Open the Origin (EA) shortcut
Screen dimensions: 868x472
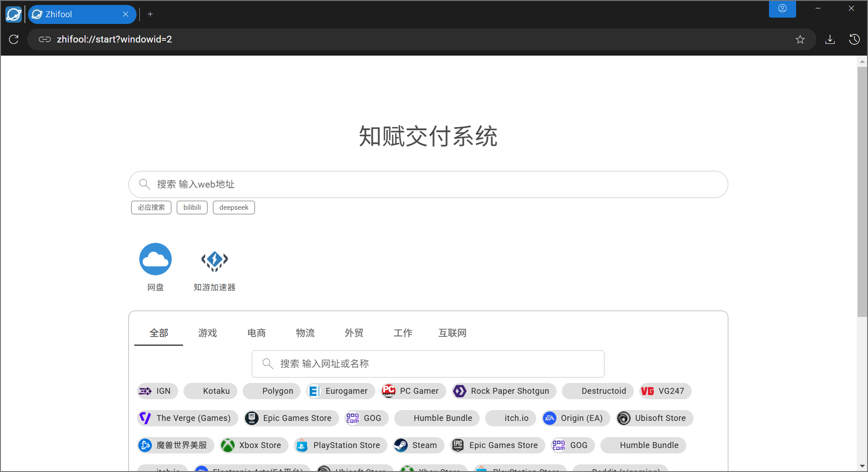(x=576, y=418)
